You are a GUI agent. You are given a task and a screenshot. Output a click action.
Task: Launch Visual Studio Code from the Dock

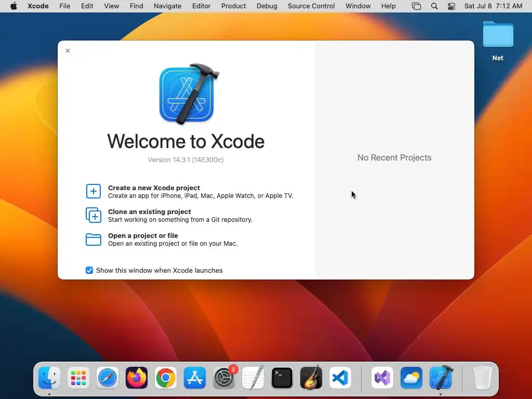pyautogui.click(x=340, y=378)
